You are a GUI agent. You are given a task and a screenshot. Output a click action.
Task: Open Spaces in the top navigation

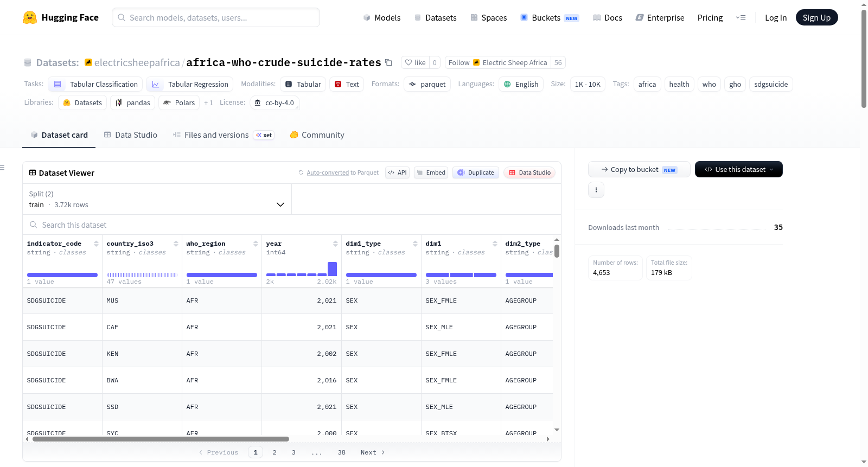[489, 17]
